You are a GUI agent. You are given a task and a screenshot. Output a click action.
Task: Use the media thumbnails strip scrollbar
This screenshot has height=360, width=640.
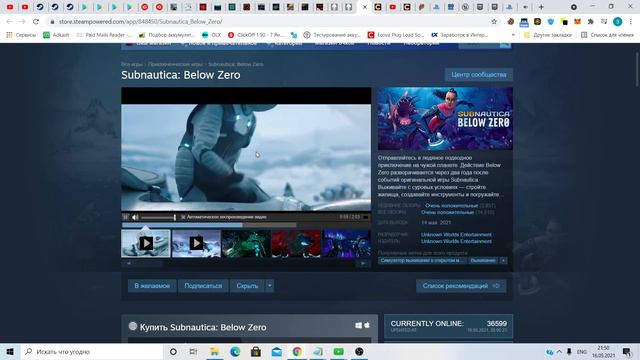(246, 263)
